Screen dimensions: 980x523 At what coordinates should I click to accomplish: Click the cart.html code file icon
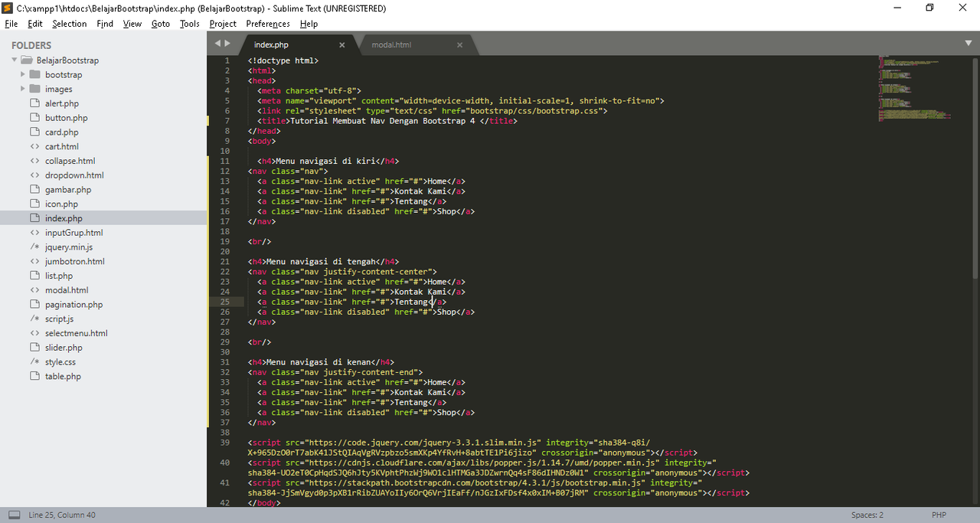[34, 146]
